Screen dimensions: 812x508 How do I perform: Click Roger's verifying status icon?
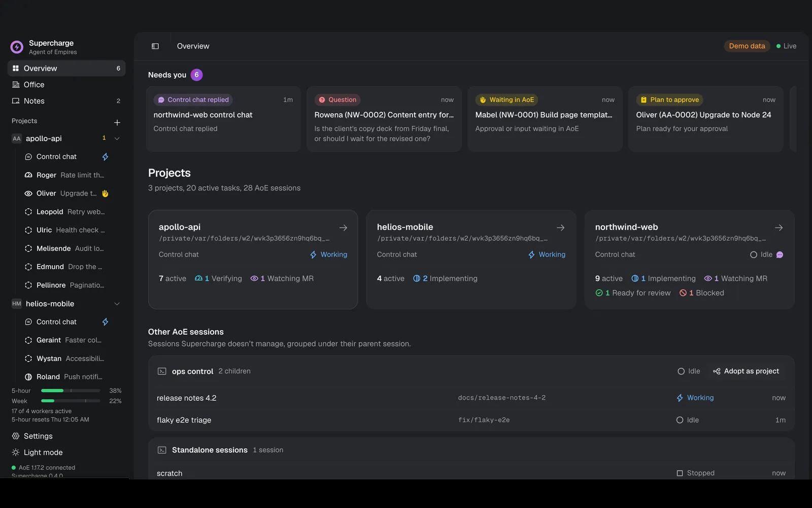(x=28, y=175)
